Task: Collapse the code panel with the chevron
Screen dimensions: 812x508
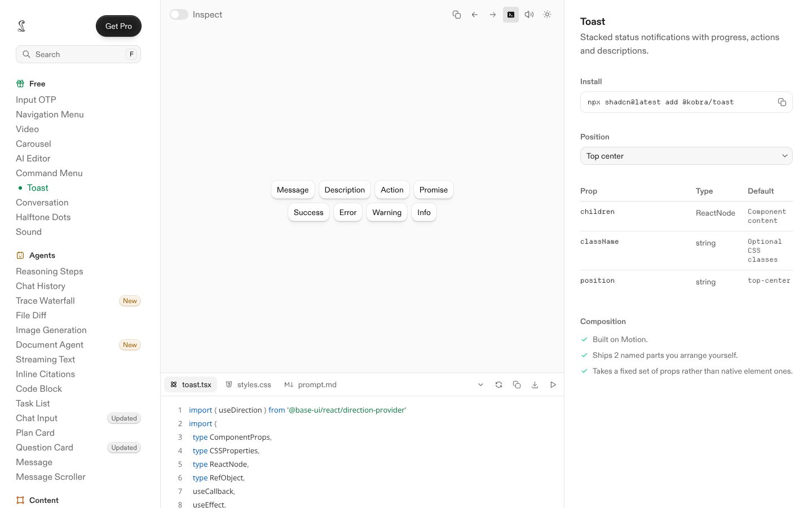Action: [x=480, y=385]
